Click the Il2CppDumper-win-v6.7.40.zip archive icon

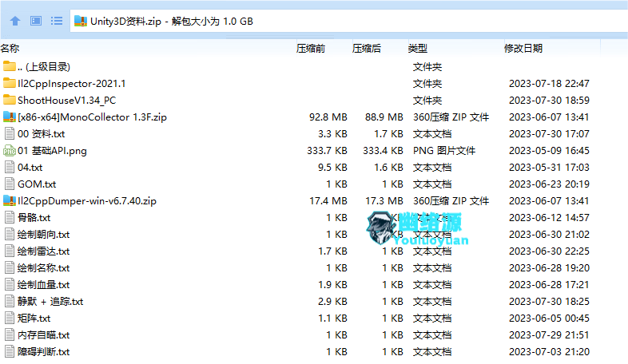coord(10,200)
